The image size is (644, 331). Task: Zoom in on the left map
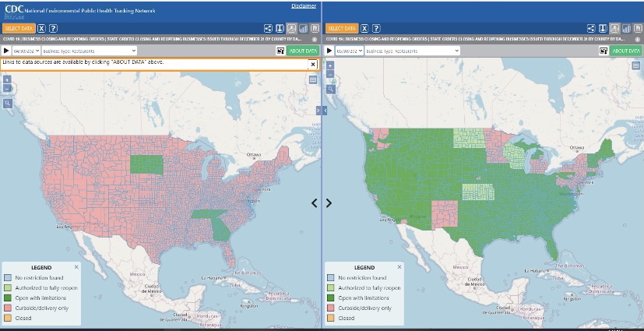(x=7, y=79)
